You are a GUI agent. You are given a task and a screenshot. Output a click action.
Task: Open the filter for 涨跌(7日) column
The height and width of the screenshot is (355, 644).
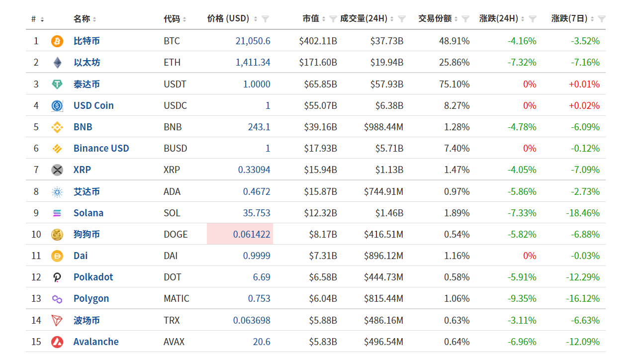pos(601,18)
